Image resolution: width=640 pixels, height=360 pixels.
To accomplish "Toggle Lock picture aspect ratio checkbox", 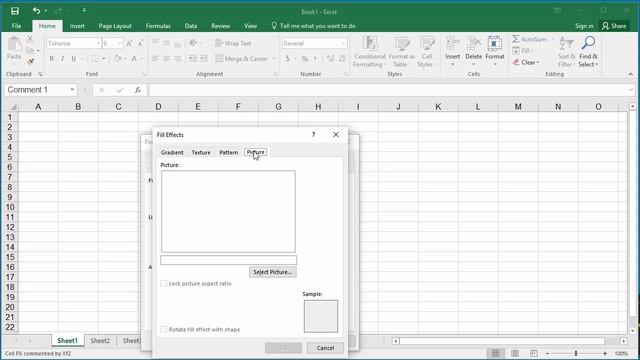I will point(164,283).
